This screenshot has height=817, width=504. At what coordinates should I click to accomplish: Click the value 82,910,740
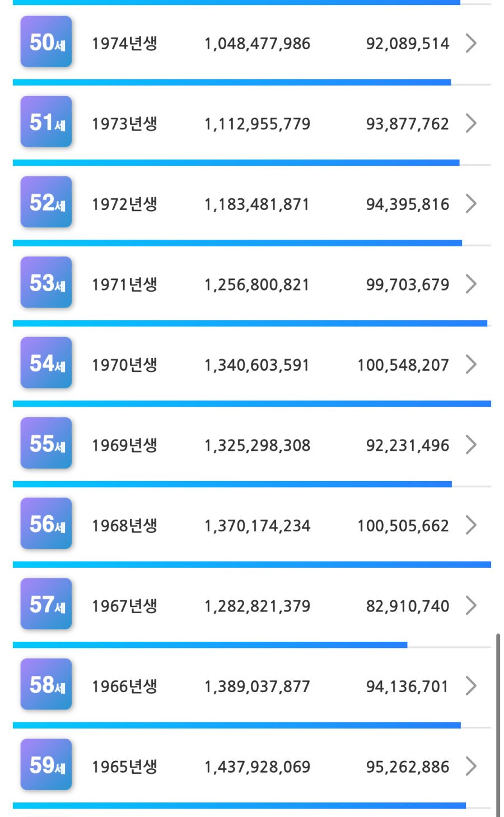tap(407, 606)
